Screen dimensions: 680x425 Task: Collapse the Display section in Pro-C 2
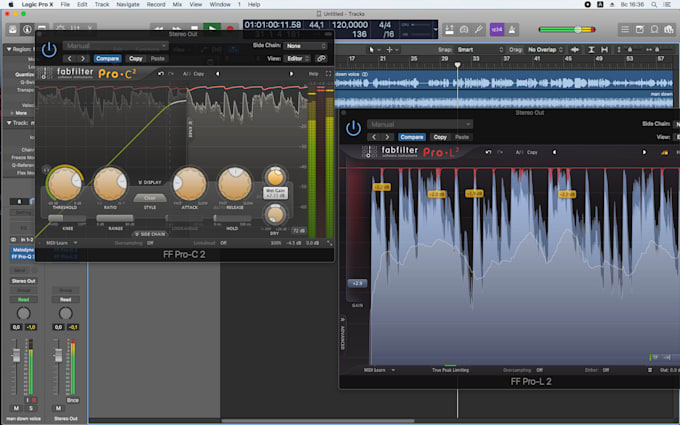[x=150, y=182]
